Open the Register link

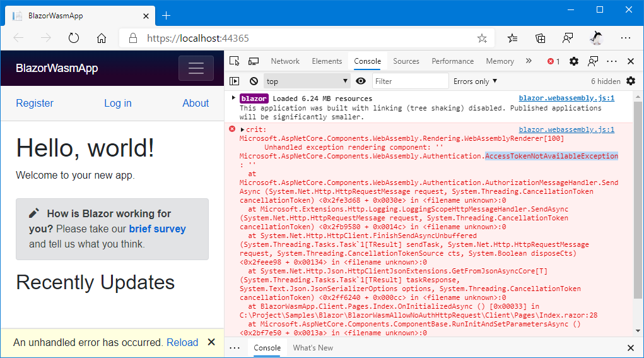(x=35, y=103)
